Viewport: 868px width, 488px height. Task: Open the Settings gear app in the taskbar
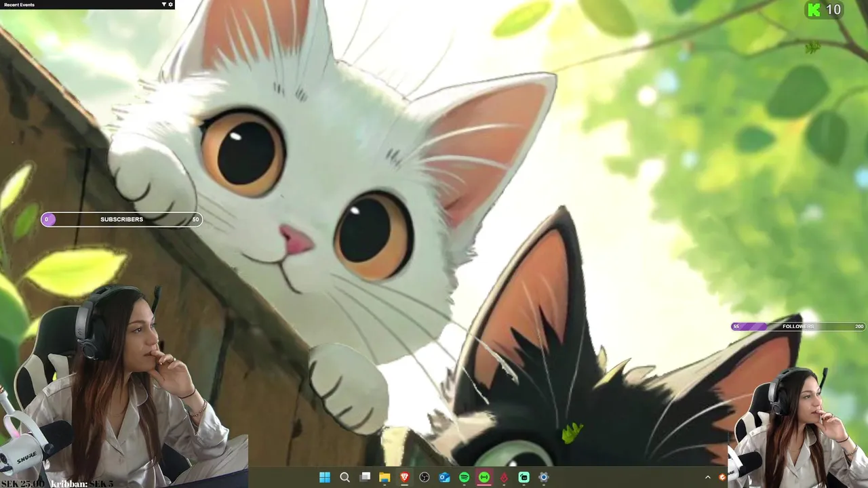(x=544, y=477)
